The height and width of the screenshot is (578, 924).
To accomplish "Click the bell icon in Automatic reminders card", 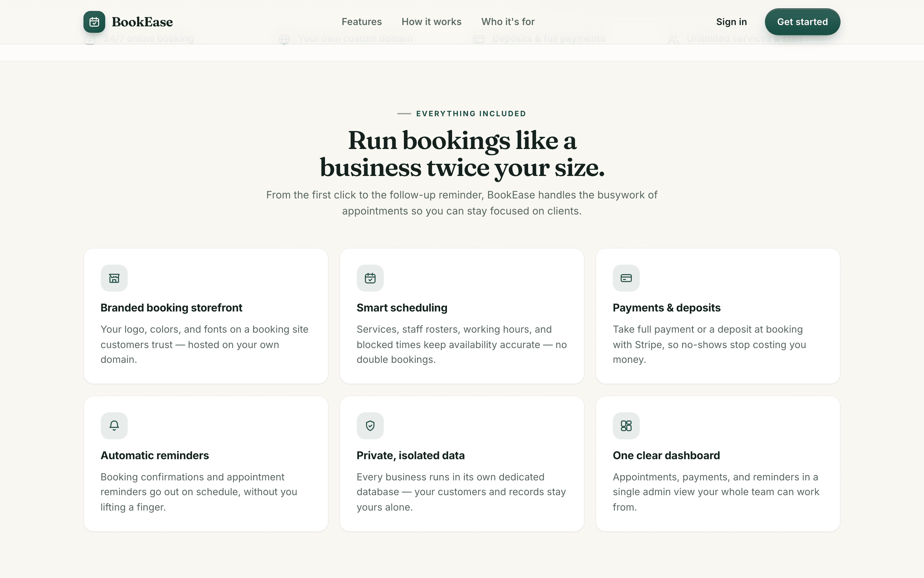I will (x=114, y=425).
